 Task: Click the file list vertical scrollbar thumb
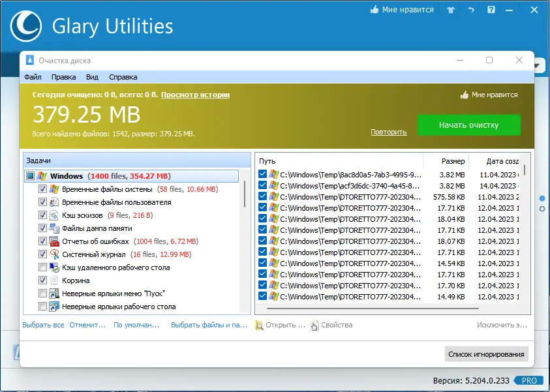pyautogui.click(x=525, y=170)
